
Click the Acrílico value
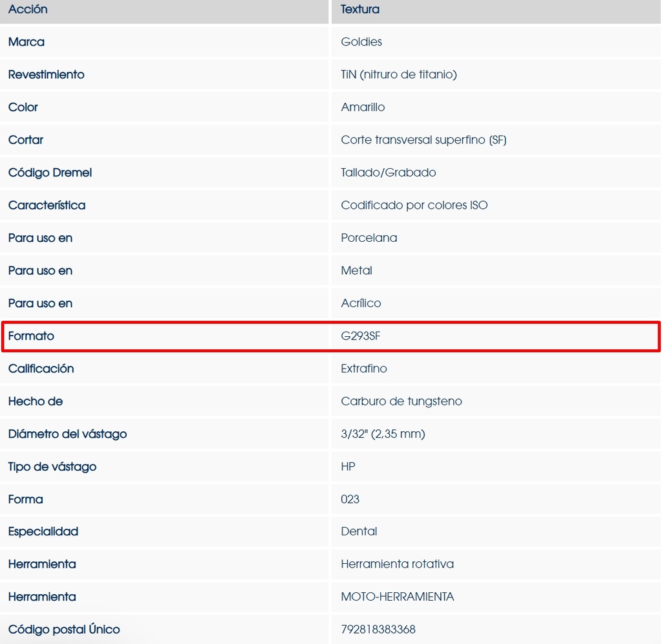click(361, 303)
